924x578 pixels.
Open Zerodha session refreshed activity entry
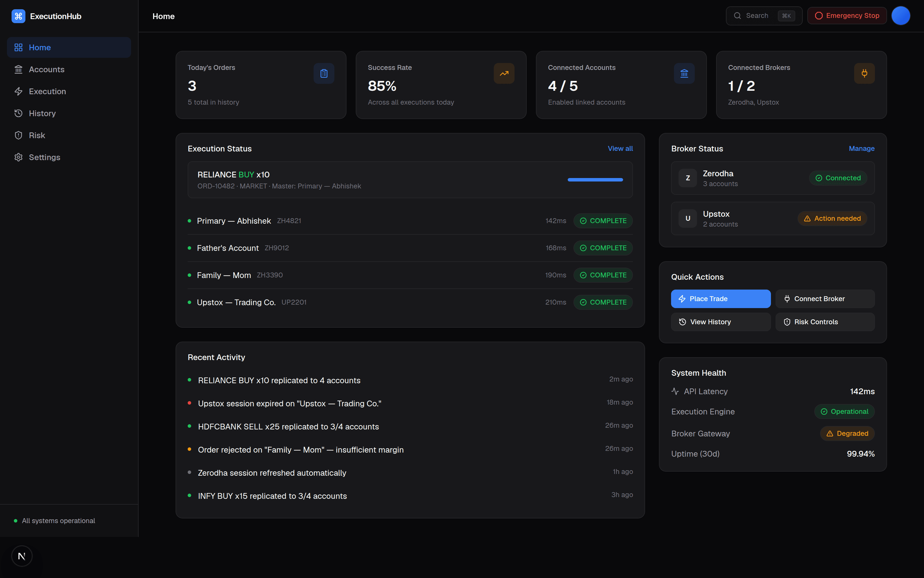[410, 473]
